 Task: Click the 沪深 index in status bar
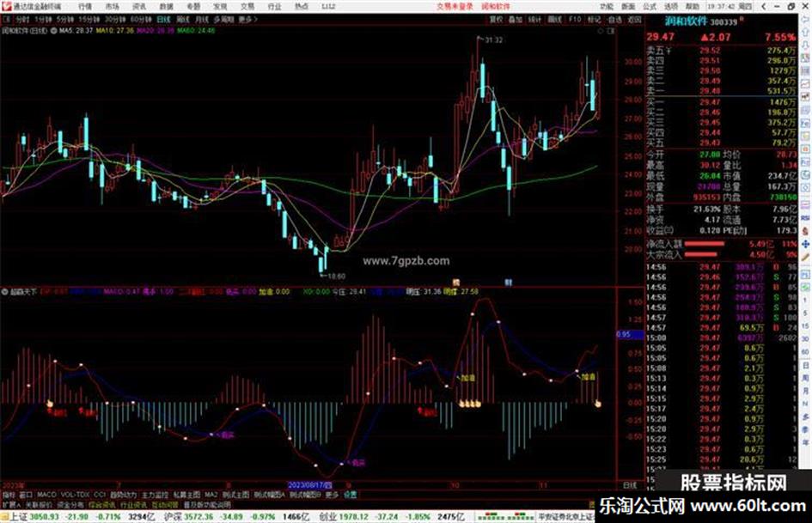[x=172, y=517]
